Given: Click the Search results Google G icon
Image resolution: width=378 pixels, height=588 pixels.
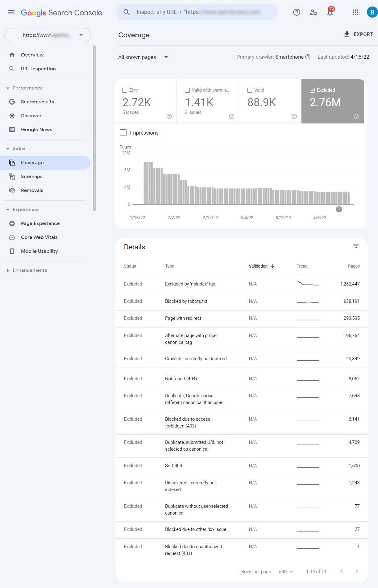Looking at the screenshot, I should pos(12,102).
